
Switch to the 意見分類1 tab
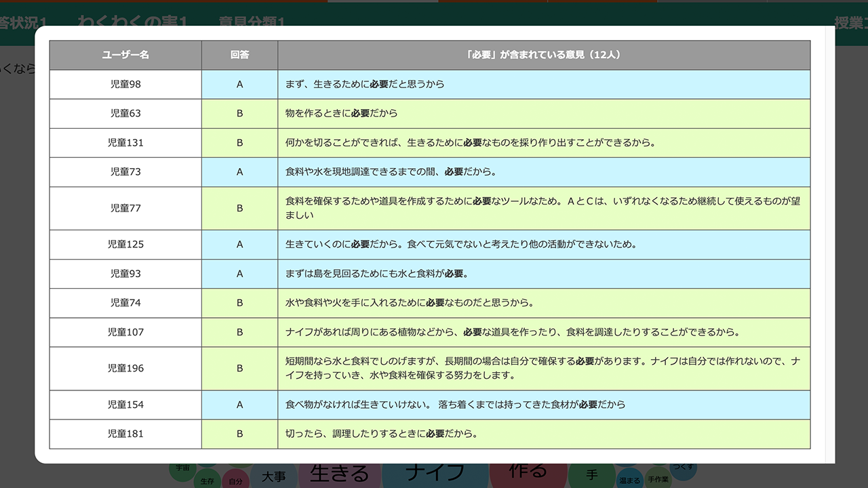[252, 22]
